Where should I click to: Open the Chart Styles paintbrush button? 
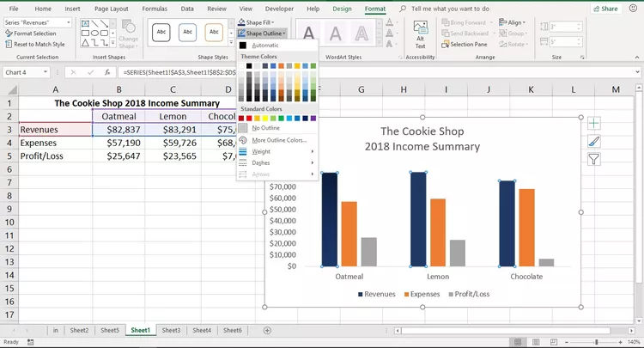click(594, 141)
